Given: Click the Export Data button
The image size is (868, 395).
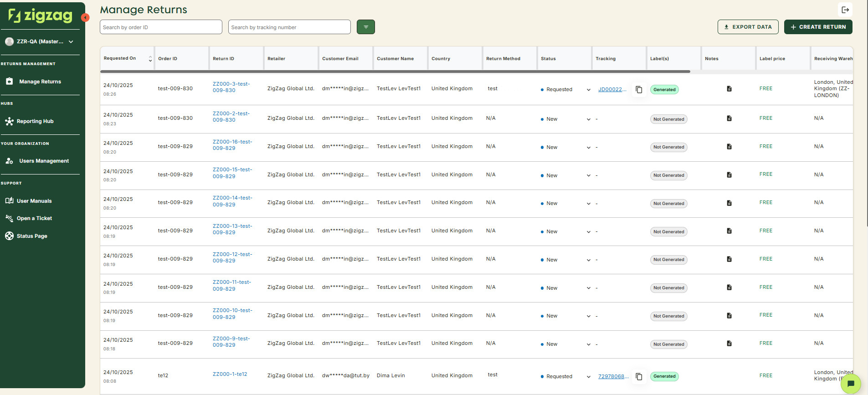Looking at the screenshot, I should pyautogui.click(x=748, y=27).
